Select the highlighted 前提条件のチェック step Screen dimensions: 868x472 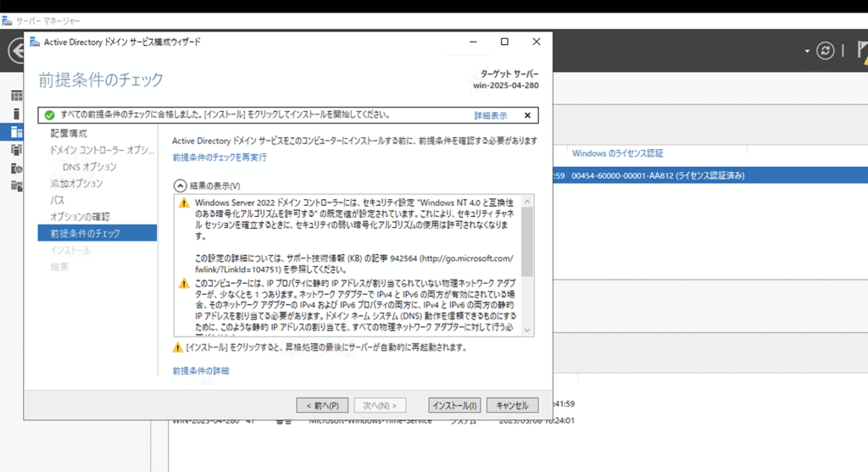97,233
